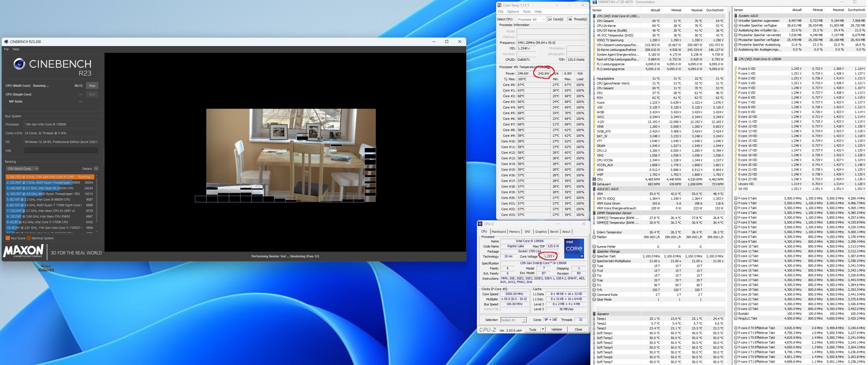Switch to the Graphics tab in CPU-Z
This screenshot has width=868, height=365.
tap(541, 232)
